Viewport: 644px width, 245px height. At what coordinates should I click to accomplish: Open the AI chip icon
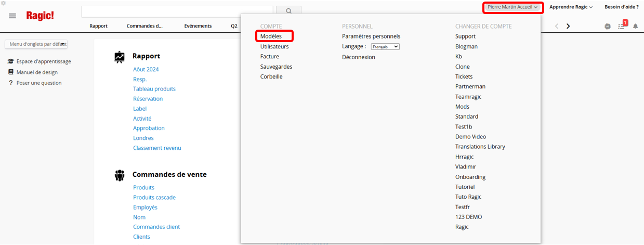click(x=608, y=26)
